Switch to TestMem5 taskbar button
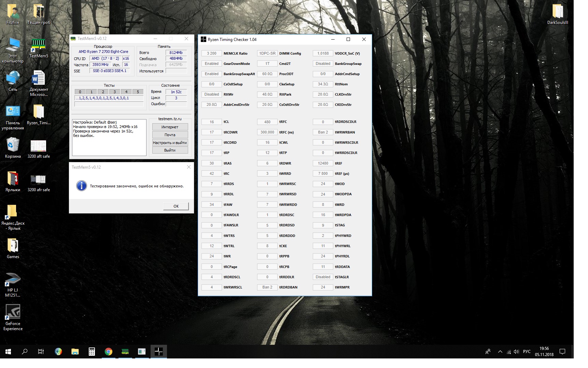588x368 pixels. pyautogui.click(x=125, y=351)
